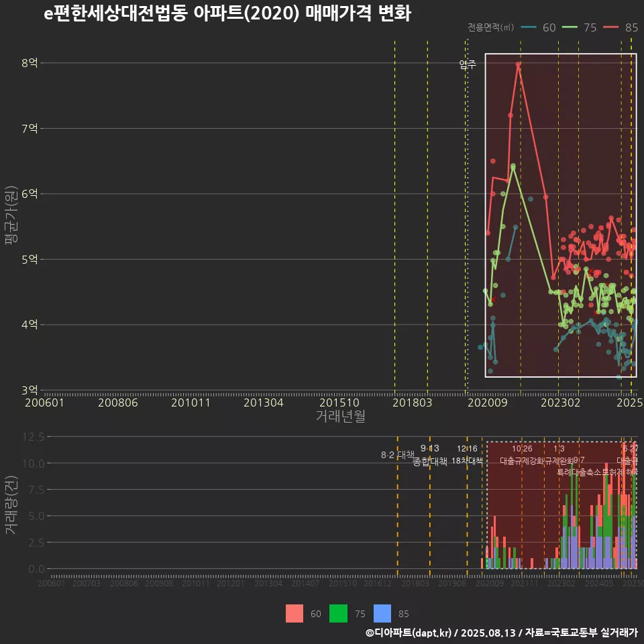Image resolution: width=644 pixels, height=644 pixels.
Task: Click the '0.0' volume axis label
Action: (36, 569)
